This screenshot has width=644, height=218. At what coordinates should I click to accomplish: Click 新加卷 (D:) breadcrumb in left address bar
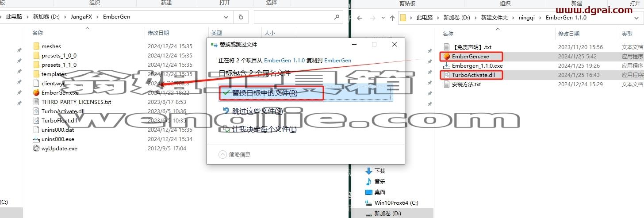click(x=46, y=17)
